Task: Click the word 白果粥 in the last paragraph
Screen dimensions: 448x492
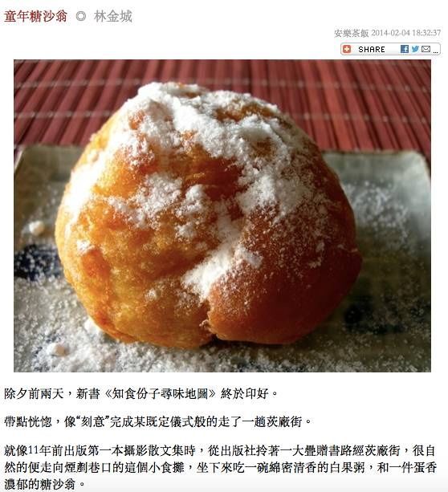Action: pyautogui.click(x=347, y=468)
